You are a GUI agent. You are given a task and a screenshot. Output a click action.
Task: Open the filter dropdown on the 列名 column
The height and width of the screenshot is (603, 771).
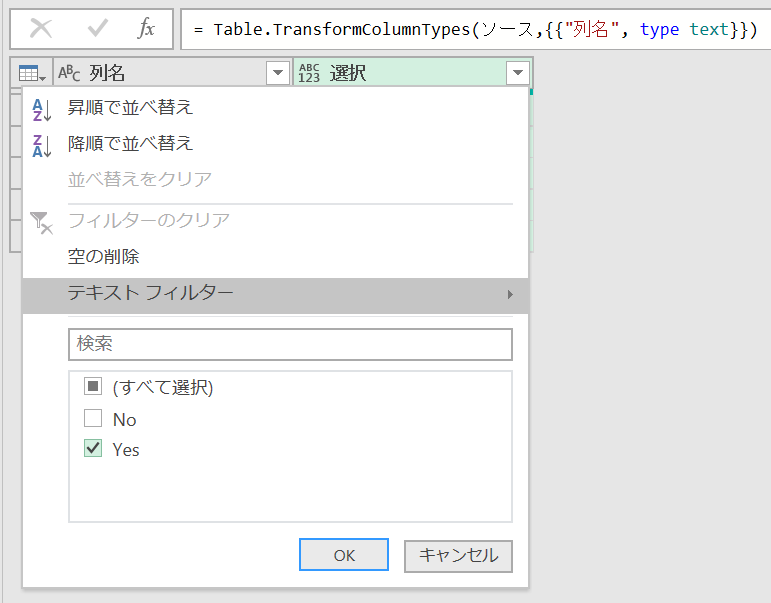coord(278,73)
